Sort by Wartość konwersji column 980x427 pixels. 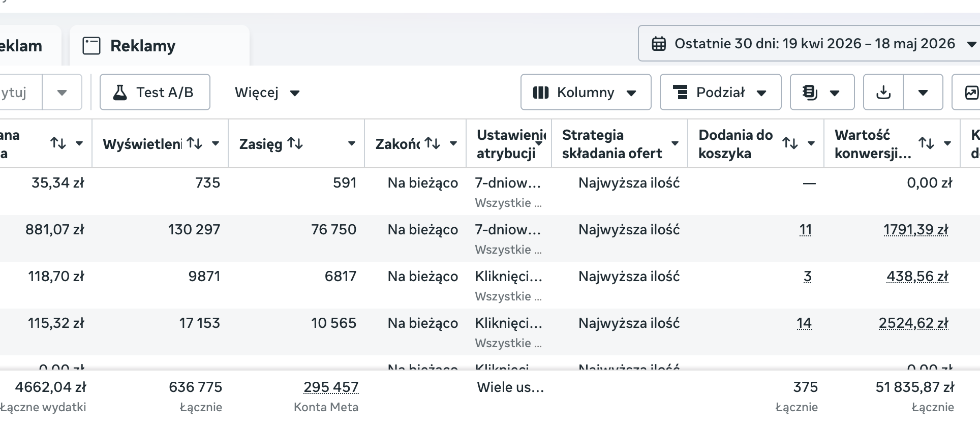click(x=926, y=144)
